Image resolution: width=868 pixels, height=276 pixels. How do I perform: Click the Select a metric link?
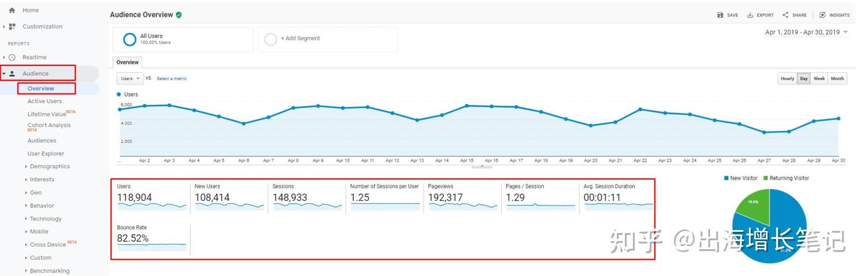pos(172,78)
